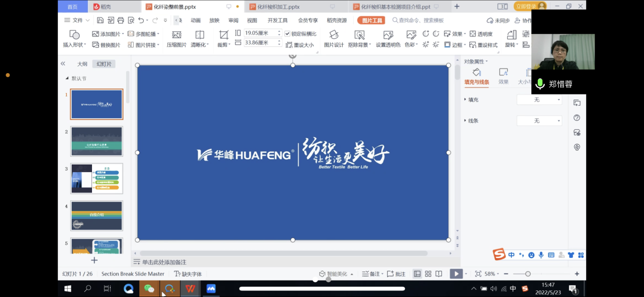
Task: Click Reset Style (重设样式)
Action: [483, 45]
